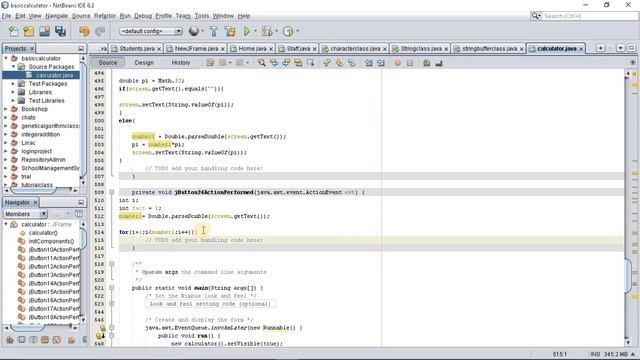Click the Stop Macro Recording square icon
Viewport: 640px width, 360px height.
pyautogui.click(x=410, y=63)
